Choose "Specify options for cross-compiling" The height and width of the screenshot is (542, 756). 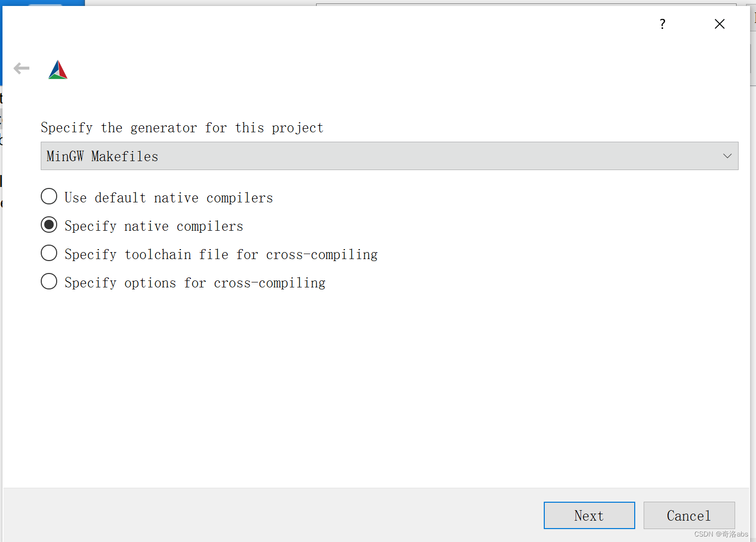(49, 281)
